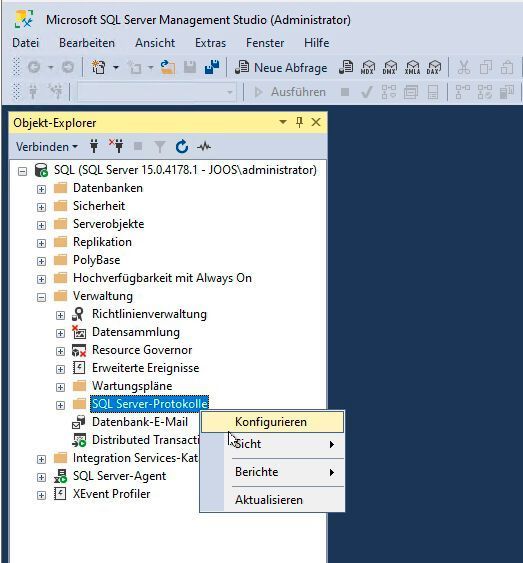Collapse the SQL server root node
The width and height of the screenshot is (523, 563).
[x=22, y=171]
